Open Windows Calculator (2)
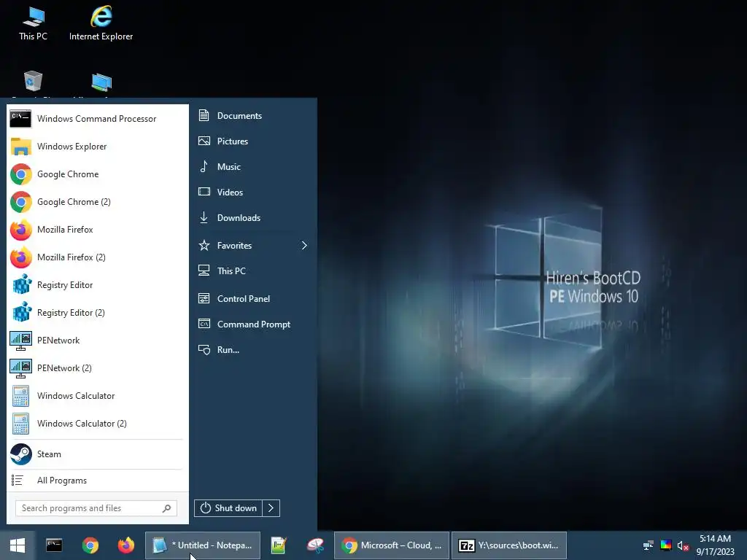This screenshot has width=747, height=560. point(97,424)
